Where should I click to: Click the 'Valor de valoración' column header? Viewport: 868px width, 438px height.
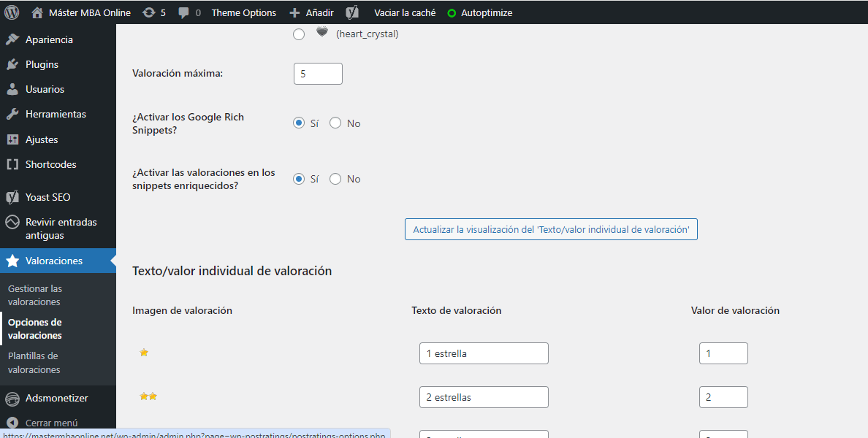(x=735, y=310)
